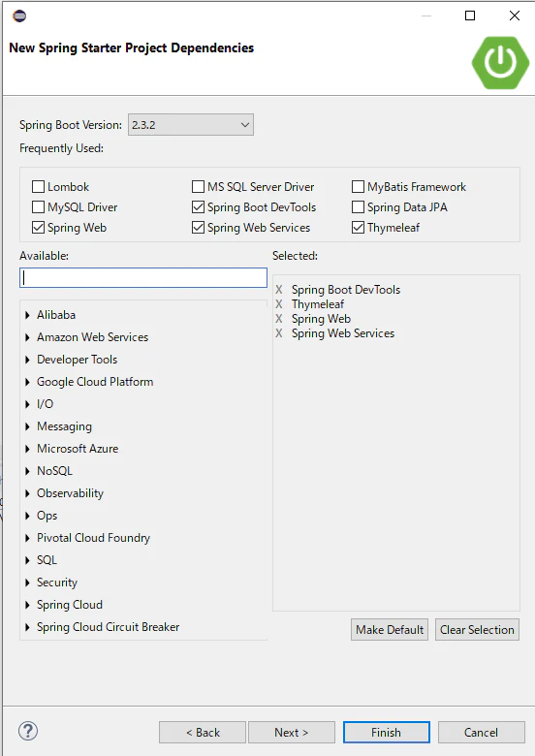Click the Make Default button

tap(390, 630)
